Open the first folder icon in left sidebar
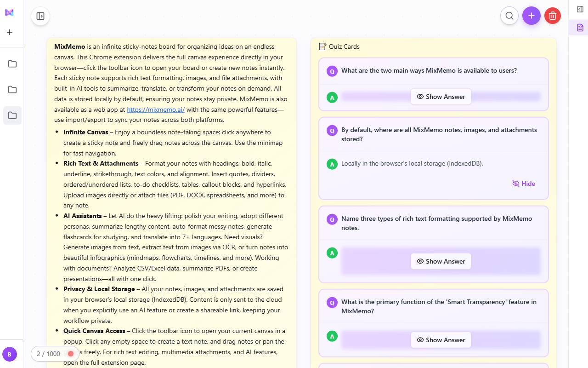This screenshot has width=588, height=368. click(12, 64)
